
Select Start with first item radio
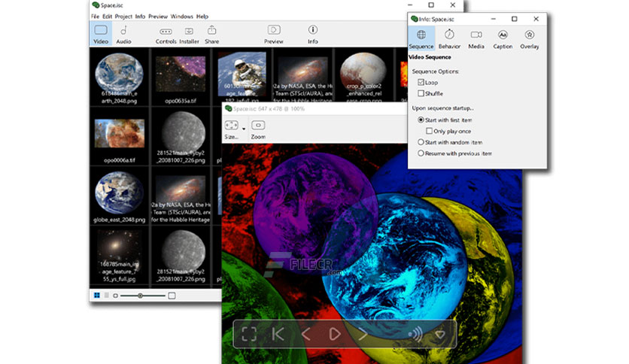pyautogui.click(x=421, y=120)
